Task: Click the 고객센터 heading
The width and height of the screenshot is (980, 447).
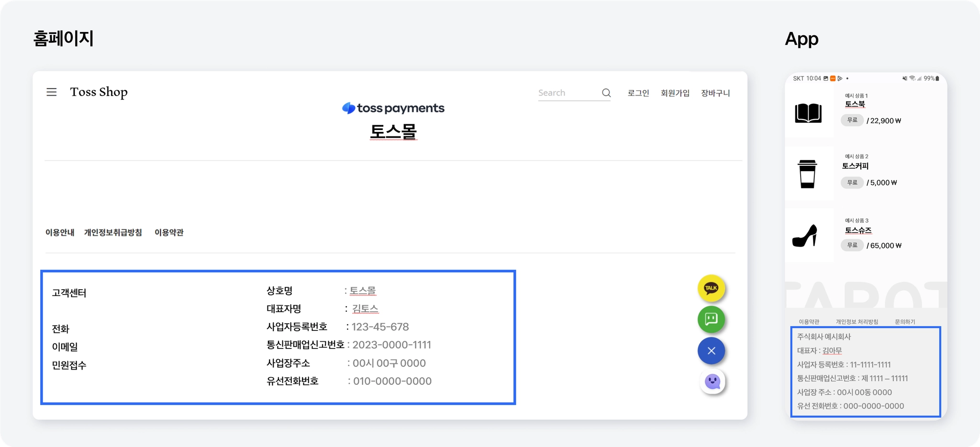Action: coord(69,293)
